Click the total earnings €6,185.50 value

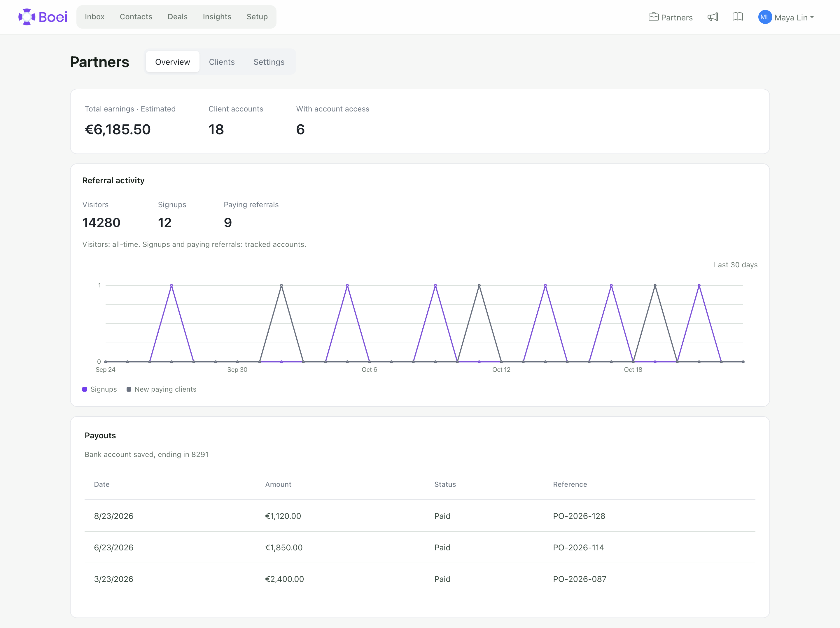(118, 130)
